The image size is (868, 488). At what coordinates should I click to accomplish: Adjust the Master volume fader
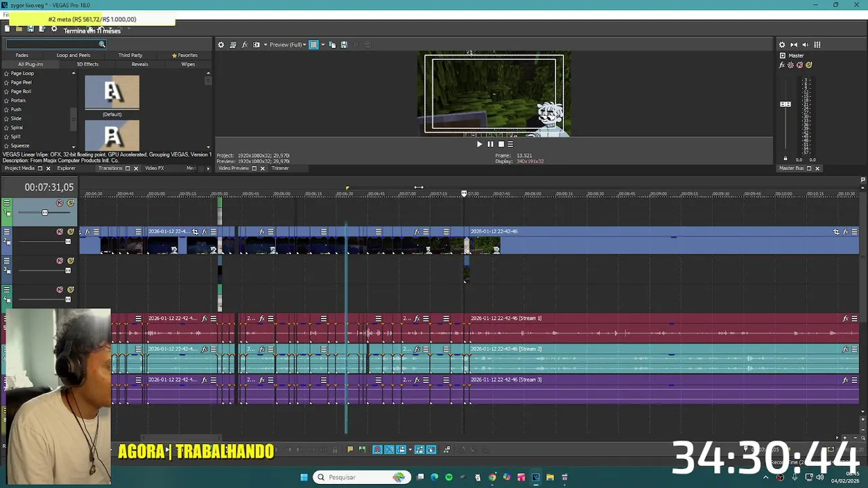click(x=785, y=104)
